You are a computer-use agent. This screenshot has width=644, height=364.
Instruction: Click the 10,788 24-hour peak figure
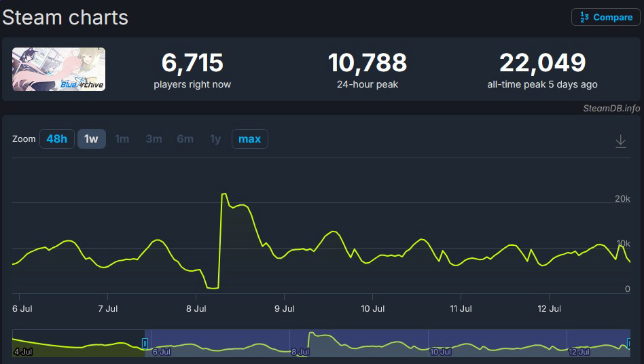pos(368,62)
